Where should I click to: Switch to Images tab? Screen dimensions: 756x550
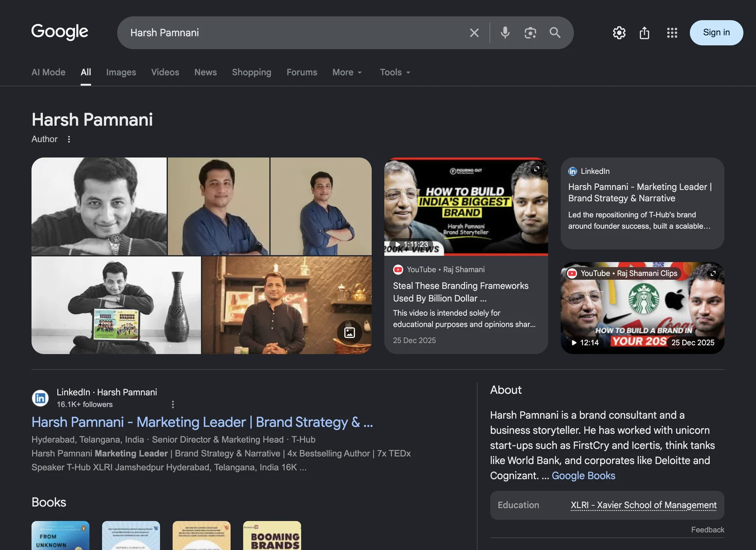(121, 72)
